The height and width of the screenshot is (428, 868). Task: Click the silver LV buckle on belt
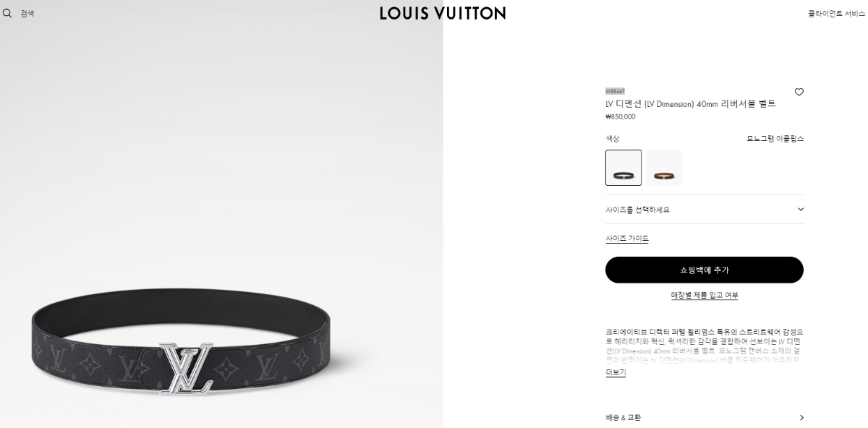pos(186,367)
